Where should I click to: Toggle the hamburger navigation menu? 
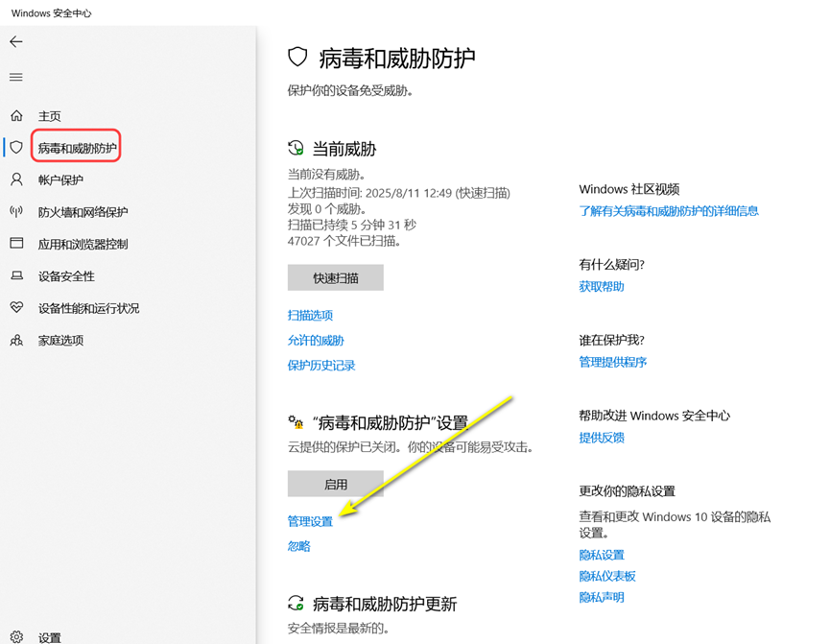point(16,78)
